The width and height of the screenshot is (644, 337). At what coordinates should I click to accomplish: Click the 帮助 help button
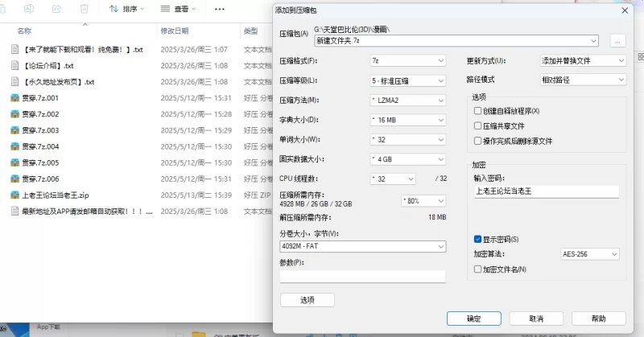click(598, 319)
